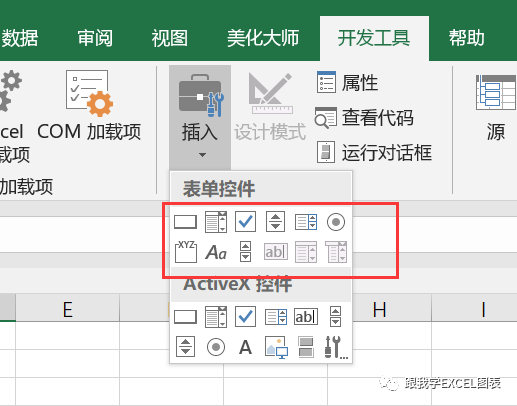Open More Controls tools icon
This screenshot has height=406, width=517.
point(336,347)
